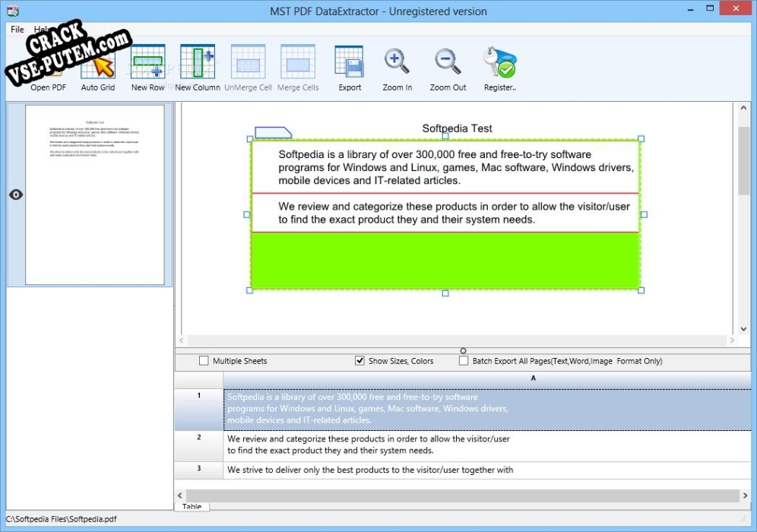Click cell starting 'We review and categorize'
The width and height of the screenshot is (757, 532).
point(487,446)
